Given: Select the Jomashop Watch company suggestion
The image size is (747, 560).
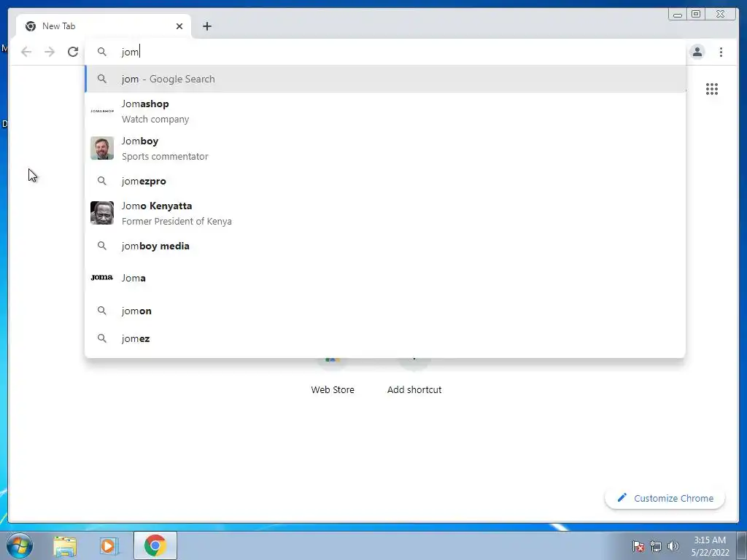Looking at the screenshot, I should click(x=385, y=111).
